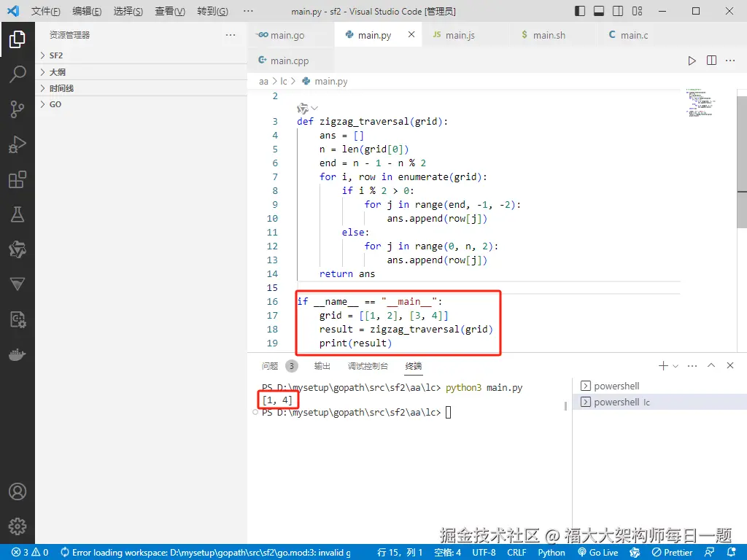This screenshot has width=747, height=560.
Task: Change indentation via 空格: 4
Action: coord(447,553)
